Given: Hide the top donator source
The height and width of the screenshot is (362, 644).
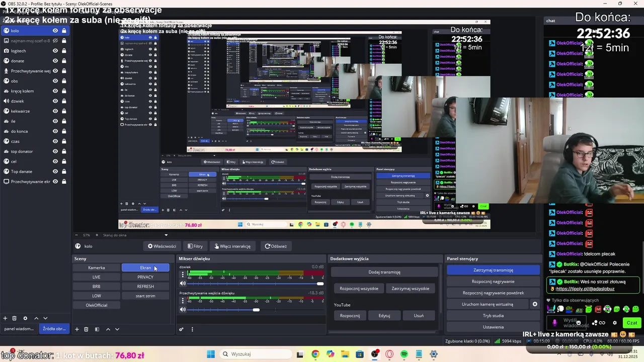Looking at the screenshot, I should click(55, 151).
